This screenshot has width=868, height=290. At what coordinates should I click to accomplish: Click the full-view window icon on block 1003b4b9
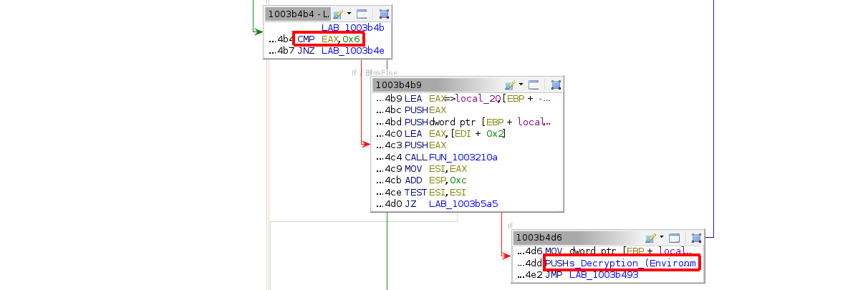pos(534,84)
